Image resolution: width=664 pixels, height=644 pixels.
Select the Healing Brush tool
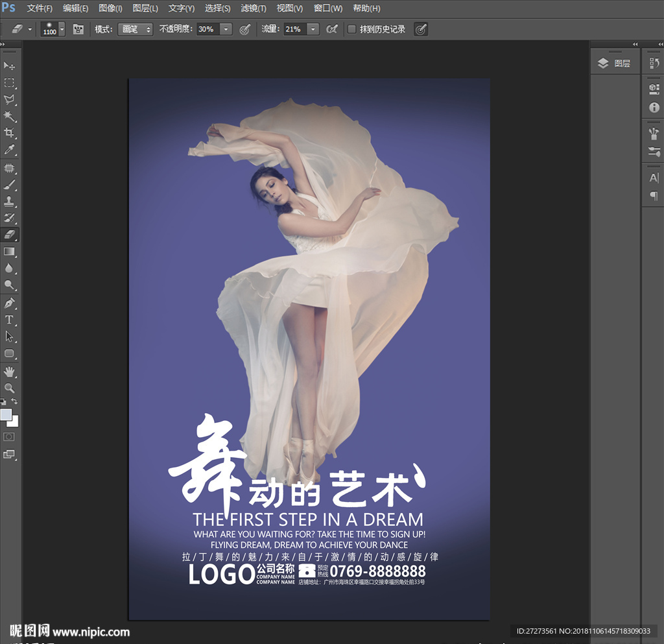pos(9,168)
